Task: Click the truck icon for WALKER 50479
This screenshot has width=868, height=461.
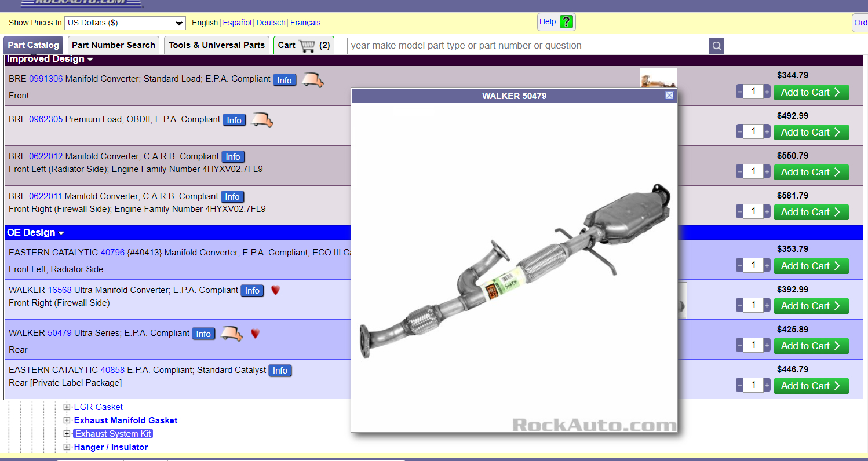Action: click(x=231, y=334)
